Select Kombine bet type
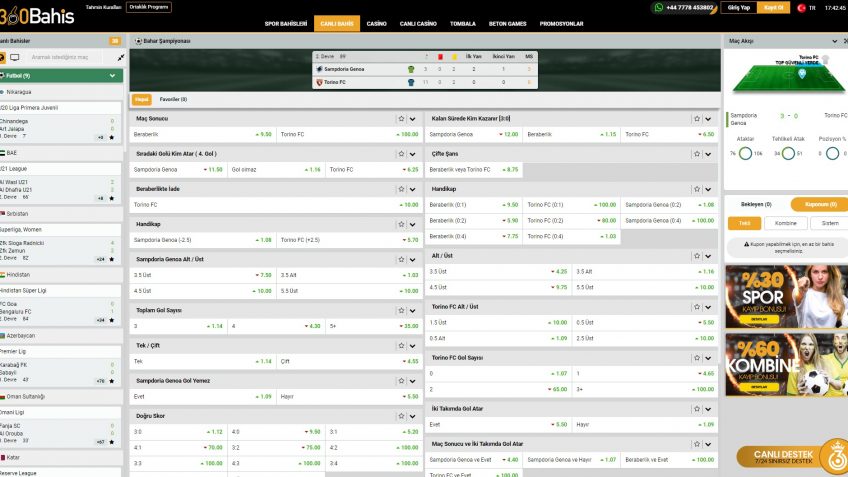 pos(786,223)
